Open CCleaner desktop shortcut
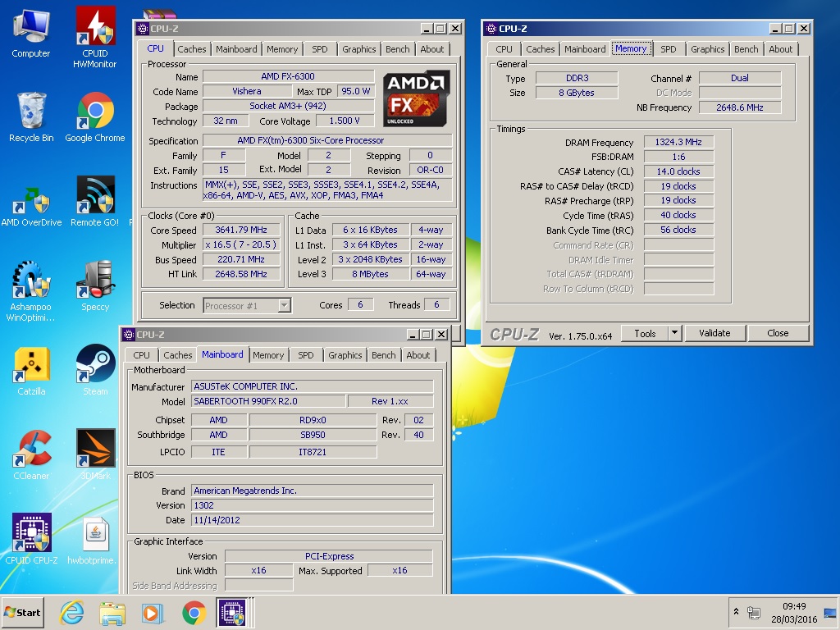Viewport: 840px width, 630px height. 31,454
